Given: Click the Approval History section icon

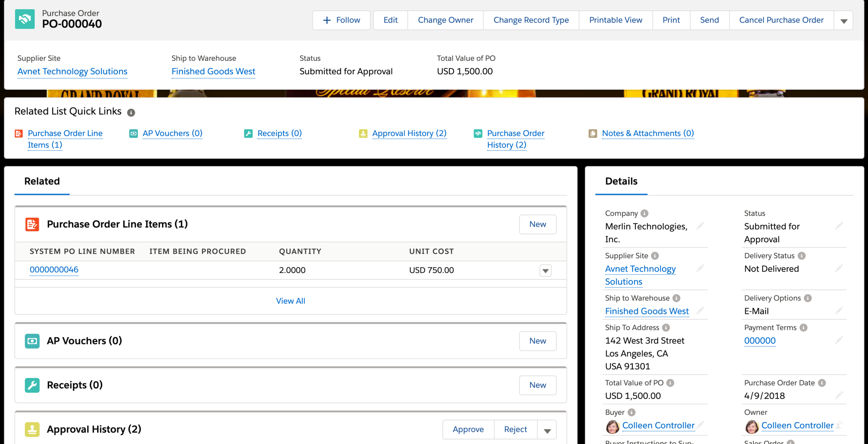Looking at the screenshot, I should pos(32,429).
